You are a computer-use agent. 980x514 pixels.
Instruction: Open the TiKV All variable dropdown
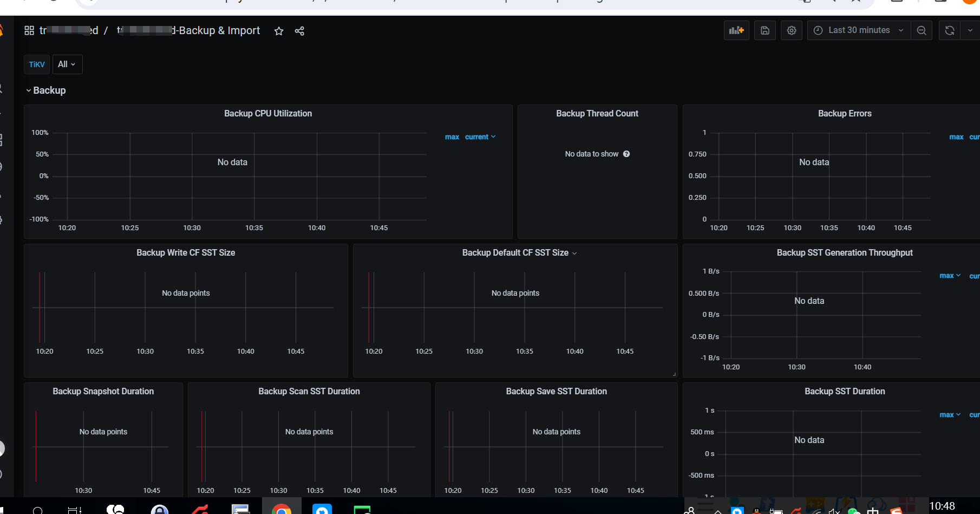67,64
